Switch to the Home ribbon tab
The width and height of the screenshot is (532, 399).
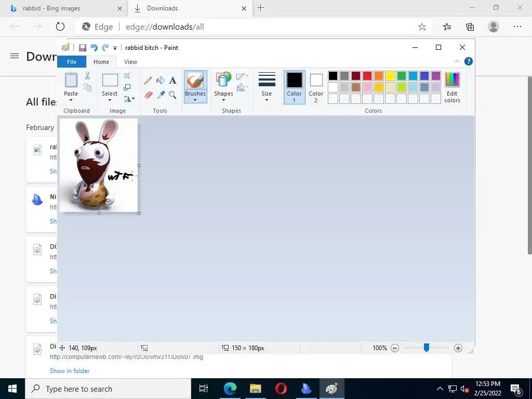pyautogui.click(x=101, y=62)
